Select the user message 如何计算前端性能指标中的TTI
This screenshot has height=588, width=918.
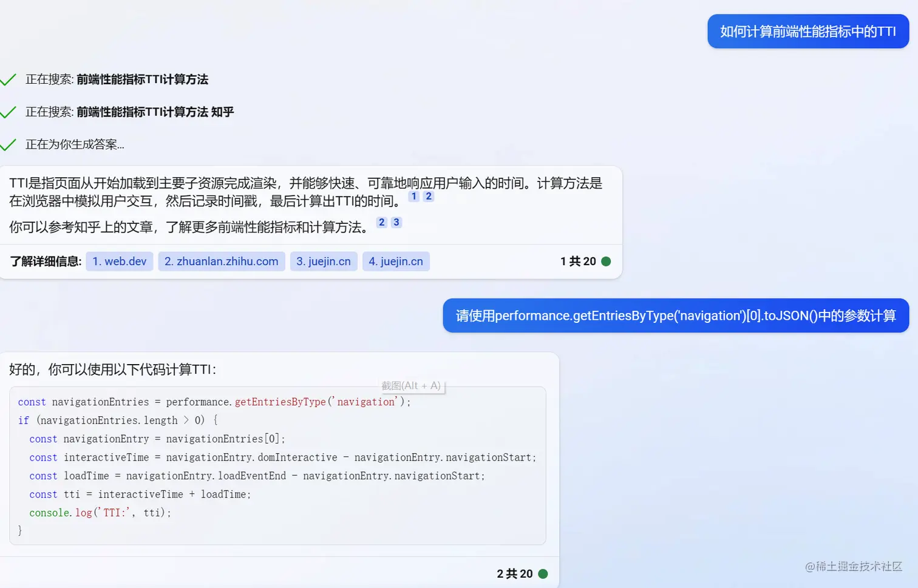click(x=808, y=32)
